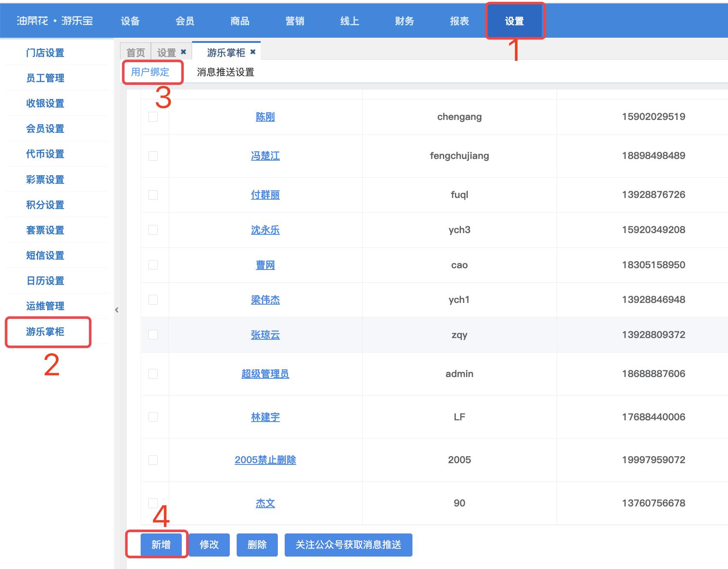Click the 修改 button
728x569 pixels.
(209, 545)
